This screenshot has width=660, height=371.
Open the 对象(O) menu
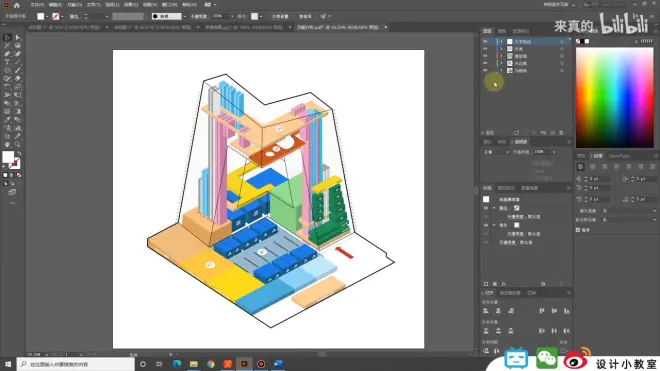pos(75,5)
